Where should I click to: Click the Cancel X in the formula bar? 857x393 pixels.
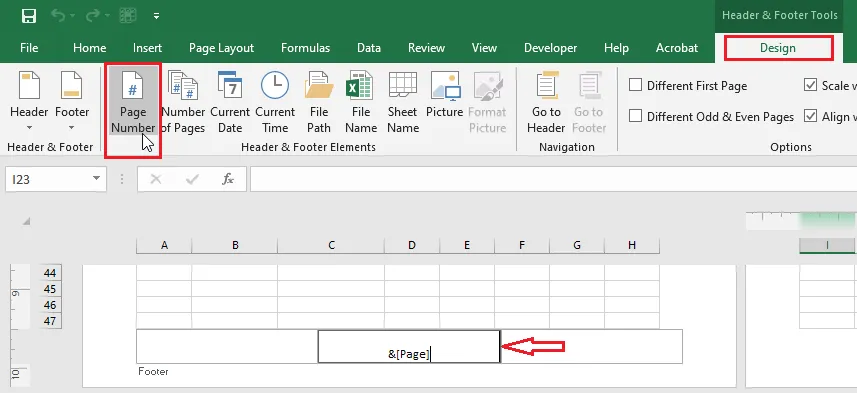156,179
